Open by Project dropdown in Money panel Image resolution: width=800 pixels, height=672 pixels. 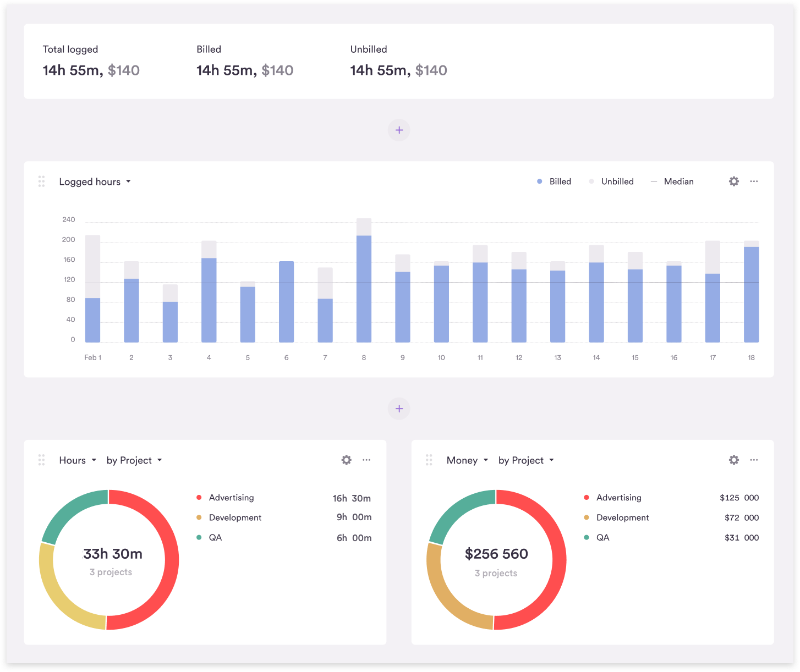pyautogui.click(x=525, y=460)
